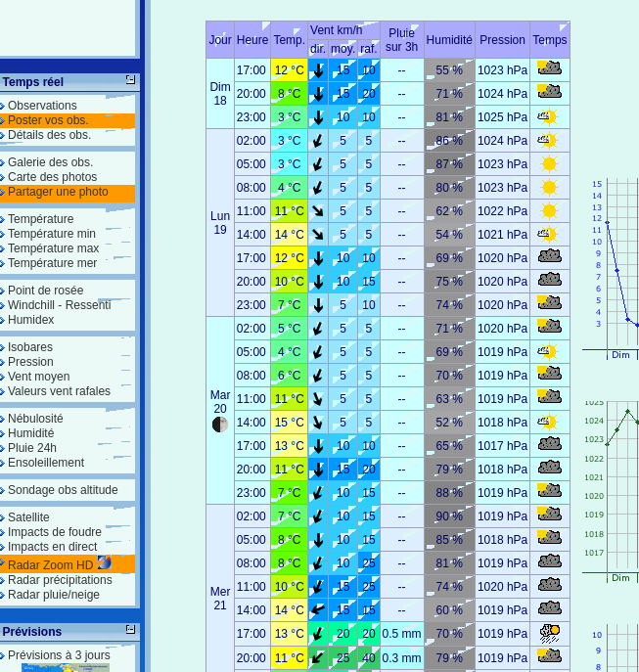Click sunny icon for Lun 19 05:00
This screenshot has width=639, height=672.
click(x=549, y=164)
